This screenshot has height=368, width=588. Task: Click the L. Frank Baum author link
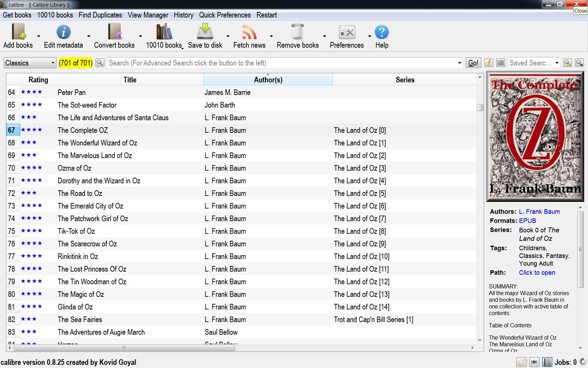[x=539, y=212]
